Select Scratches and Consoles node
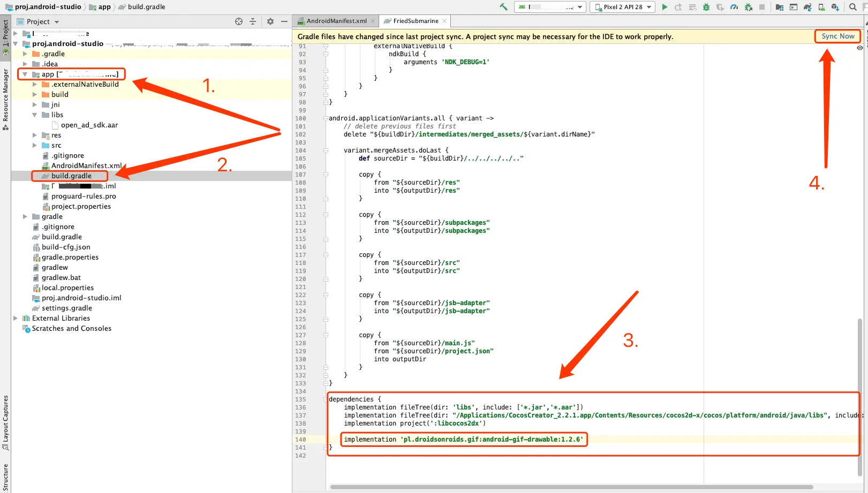 pos(72,329)
